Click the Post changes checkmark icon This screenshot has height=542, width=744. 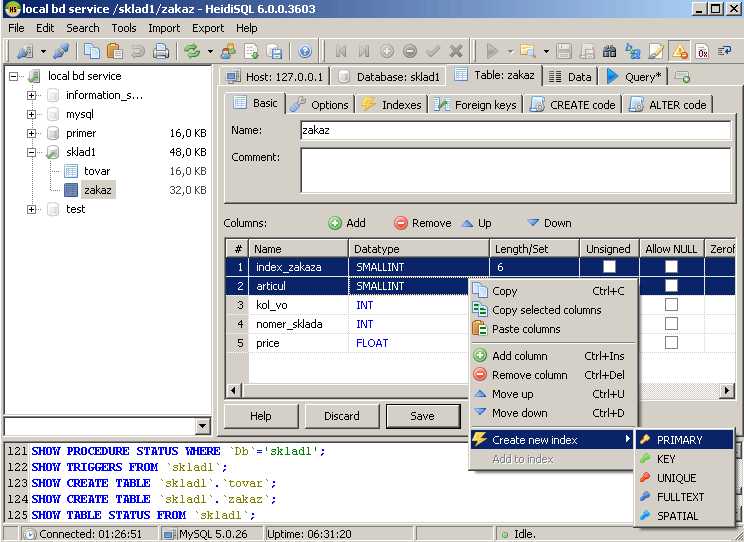[433, 51]
